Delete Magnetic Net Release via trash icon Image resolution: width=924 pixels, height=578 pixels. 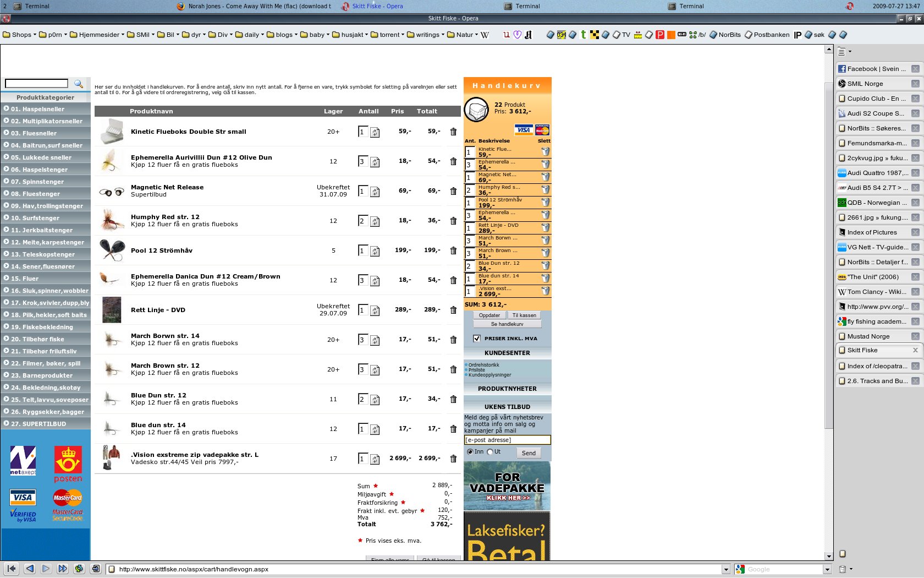(453, 191)
